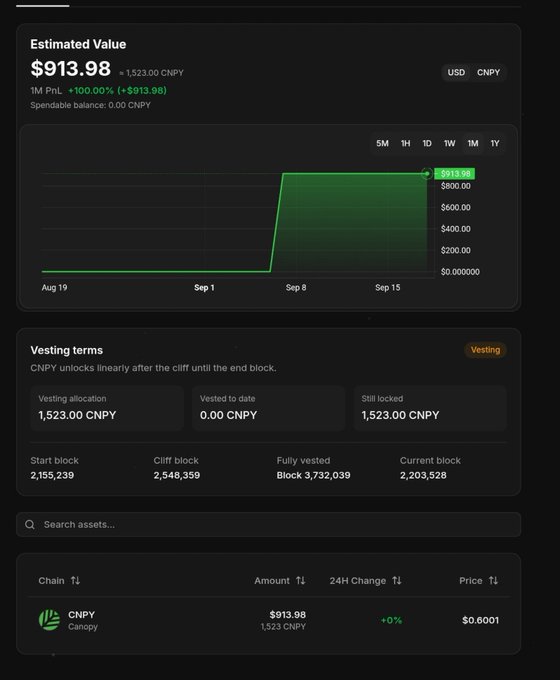The image size is (560, 680).
Task: Click the $400.00 axis label on chart
Action: (x=455, y=229)
